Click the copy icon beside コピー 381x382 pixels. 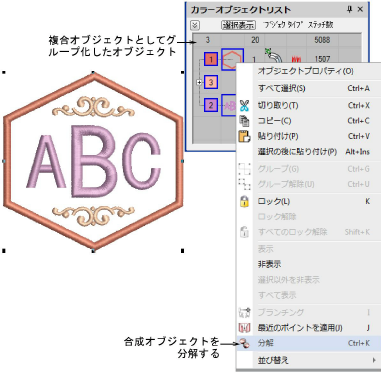244,121
